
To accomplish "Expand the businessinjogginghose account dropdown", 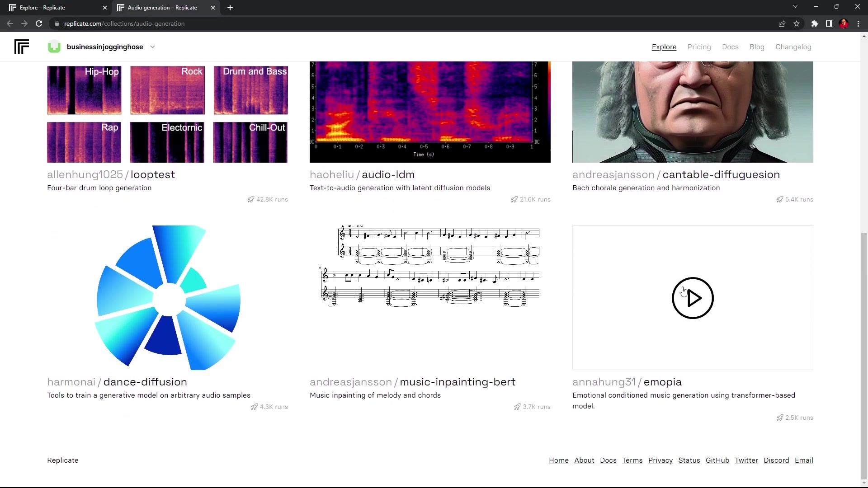I will pos(153,47).
